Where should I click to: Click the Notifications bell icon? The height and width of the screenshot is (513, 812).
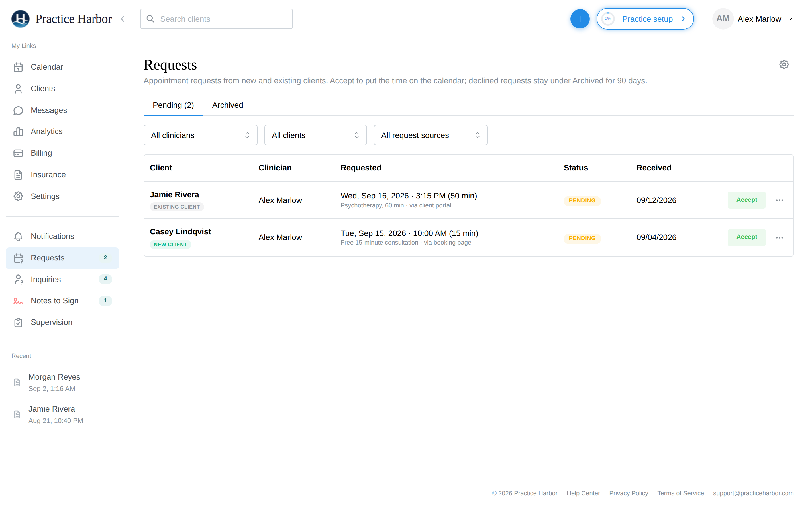click(x=18, y=237)
